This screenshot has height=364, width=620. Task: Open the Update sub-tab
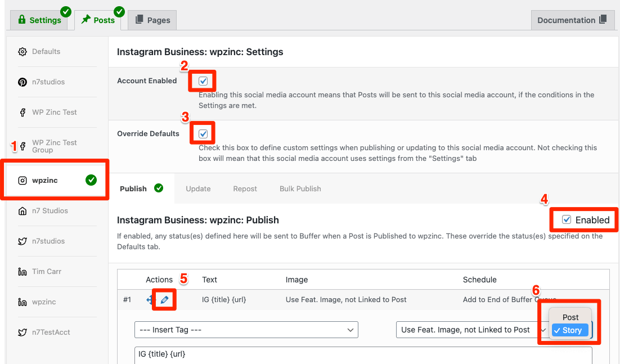tap(198, 189)
